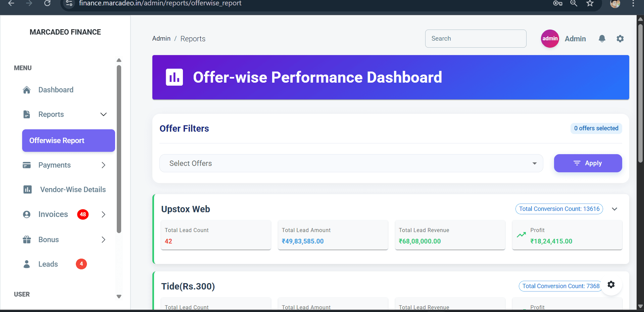Open the Dashboard from the sidebar
Viewport: 644px width, 312px height.
pos(27,90)
